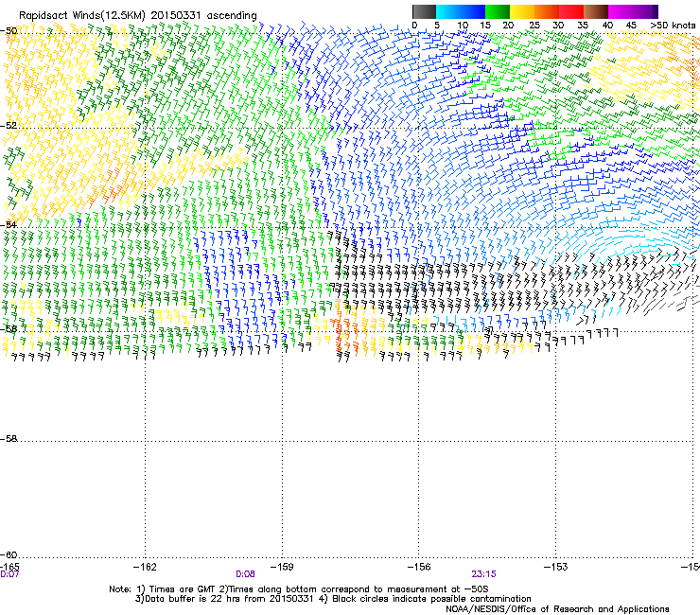Viewport: 700px width, 615px height.
Task: Click the '-54' latitude label
Action: [9, 224]
